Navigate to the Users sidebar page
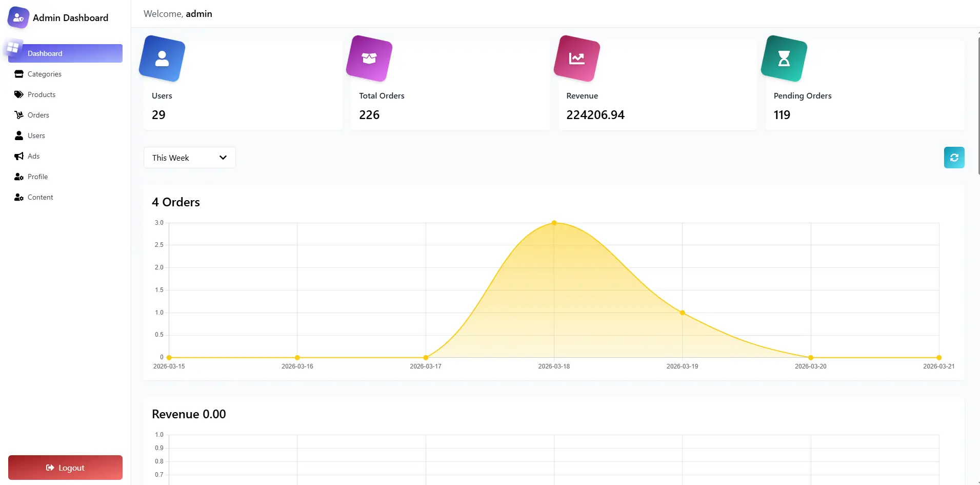The height and width of the screenshot is (485, 980). point(36,135)
